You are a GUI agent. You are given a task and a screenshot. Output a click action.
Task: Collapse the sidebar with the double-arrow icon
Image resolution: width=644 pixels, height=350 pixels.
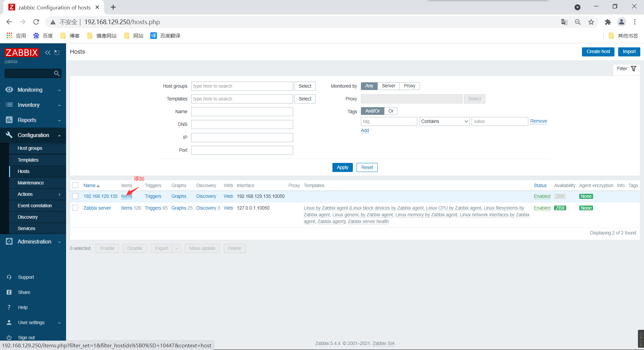48,52
